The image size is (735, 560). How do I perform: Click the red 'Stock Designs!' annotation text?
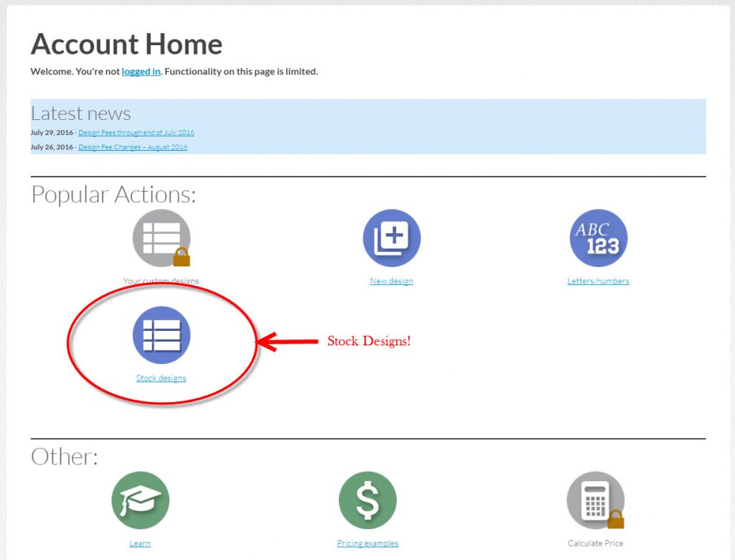click(369, 342)
